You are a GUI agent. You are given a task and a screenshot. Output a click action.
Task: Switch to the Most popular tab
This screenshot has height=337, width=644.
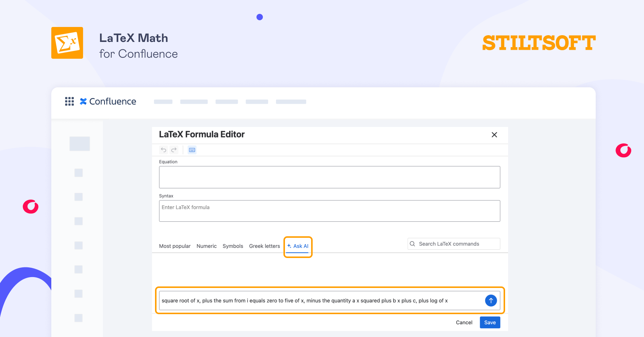[x=175, y=246]
